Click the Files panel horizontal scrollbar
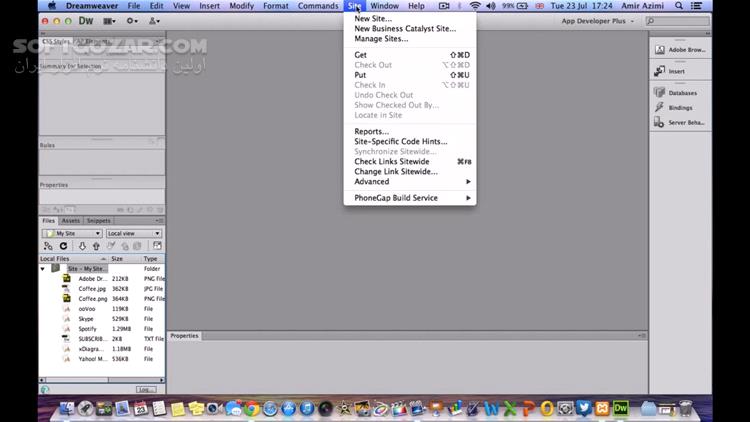Screen dimensions: 750x422 click(102, 380)
